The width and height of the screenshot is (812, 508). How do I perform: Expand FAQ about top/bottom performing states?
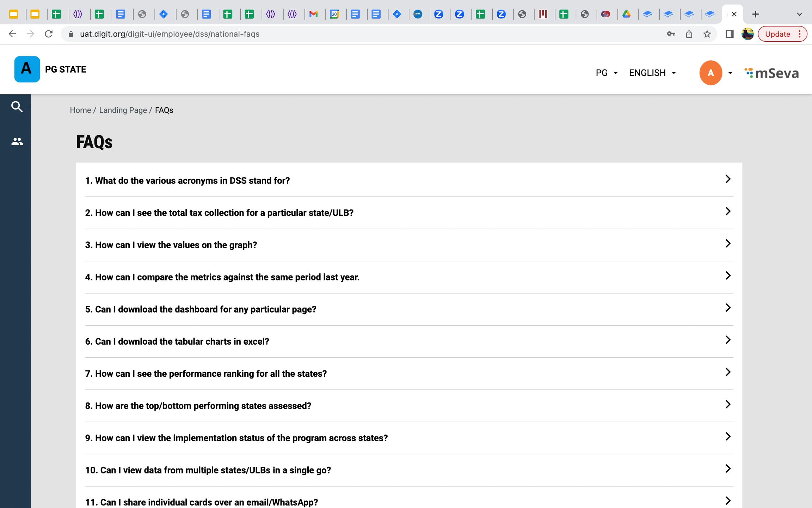[409, 405]
